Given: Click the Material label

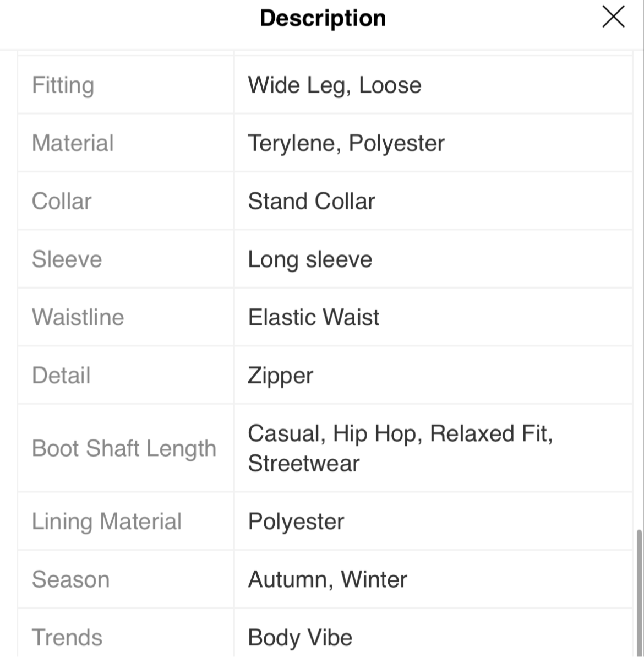Looking at the screenshot, I should [73, 143].
